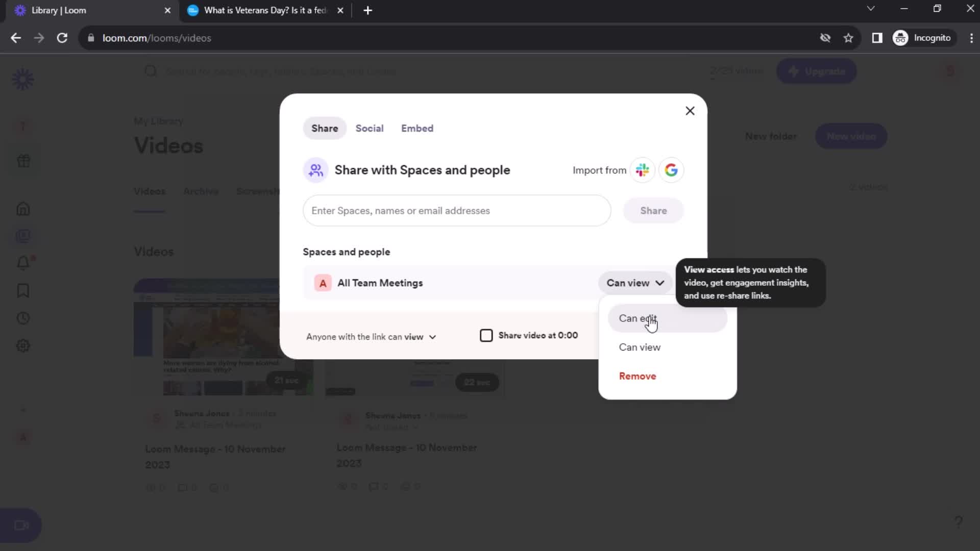Screen dimensions: 980x551
Task: Select Can view option from dropdown
Action: pyautogui.click(x=640, y=347)
